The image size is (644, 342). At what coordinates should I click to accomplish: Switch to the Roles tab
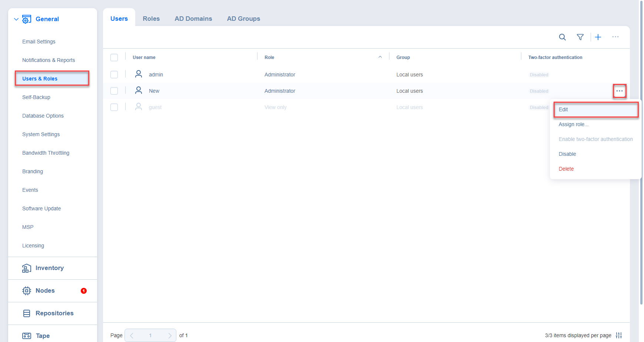pos(151,19)
